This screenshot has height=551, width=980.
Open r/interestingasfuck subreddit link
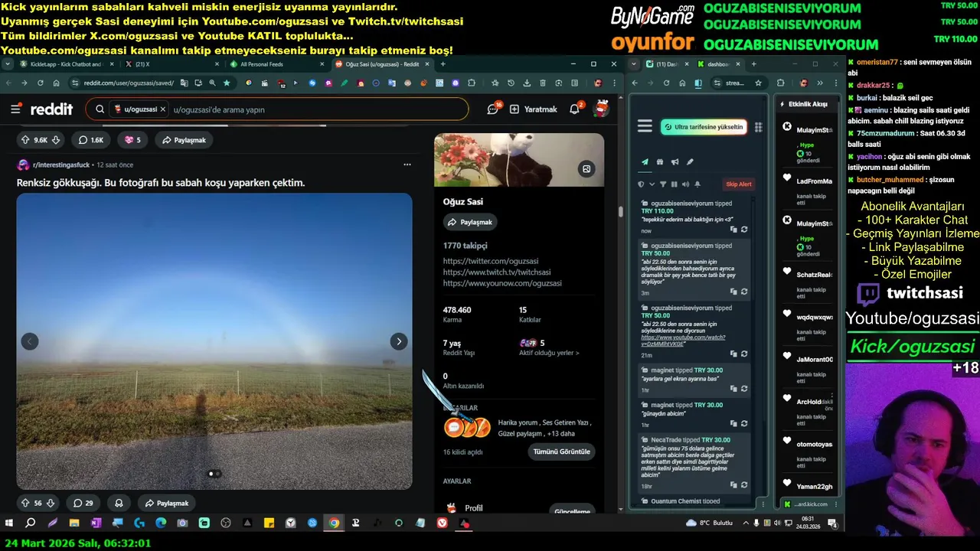click(61, 165)
